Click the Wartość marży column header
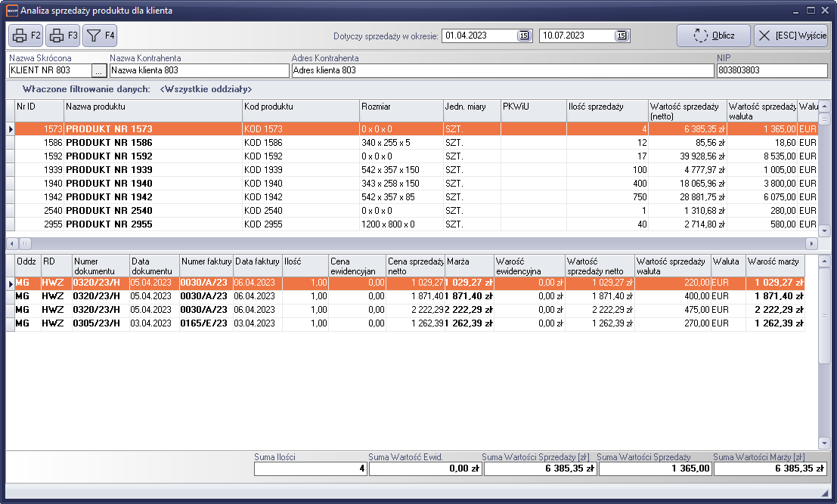 point(774,265)
